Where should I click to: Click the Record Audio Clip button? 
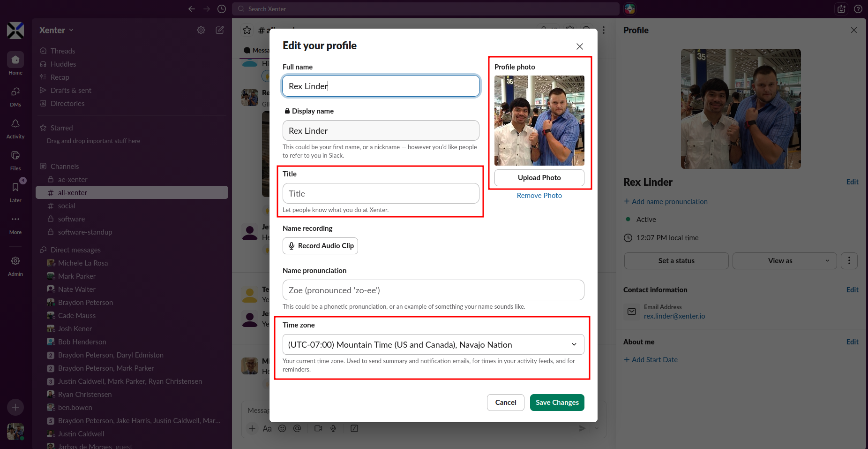(320, 246)
